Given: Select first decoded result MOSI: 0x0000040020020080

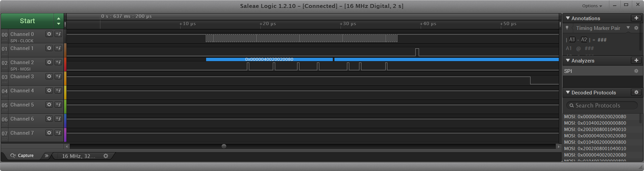Looking at the screenshot, I should click(x=595, y=117).
